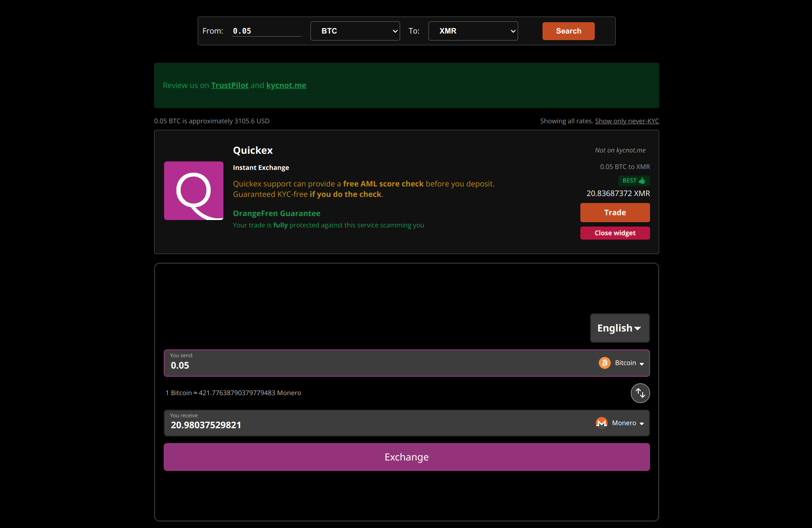Click the Instant Exchange label
The image size is (812, 528).
point(261,168)
